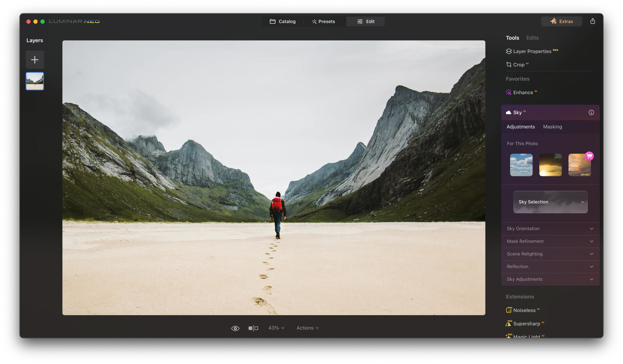Click the Sky tool info icon
Screen dimensions: 623x364
tap(591, 112)
